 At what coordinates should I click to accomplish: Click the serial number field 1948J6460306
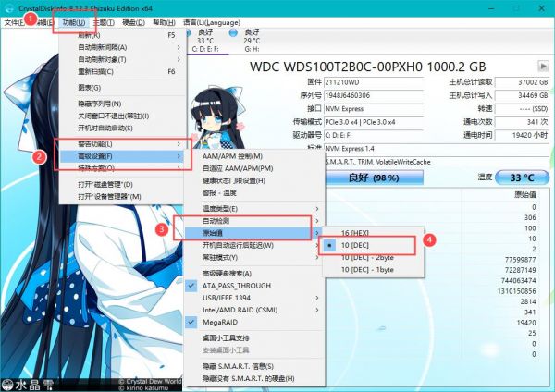(x=374, y=95)
